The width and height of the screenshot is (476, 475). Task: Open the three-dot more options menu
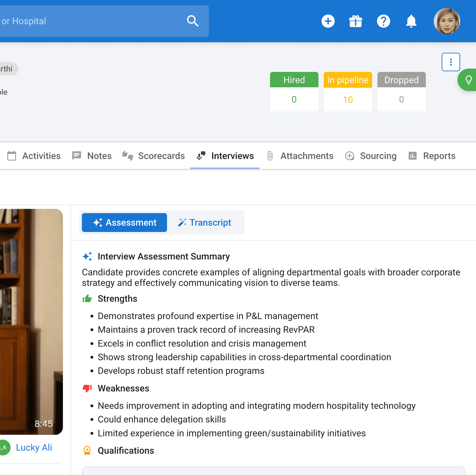pyautogui.click(x=450, y=62)
